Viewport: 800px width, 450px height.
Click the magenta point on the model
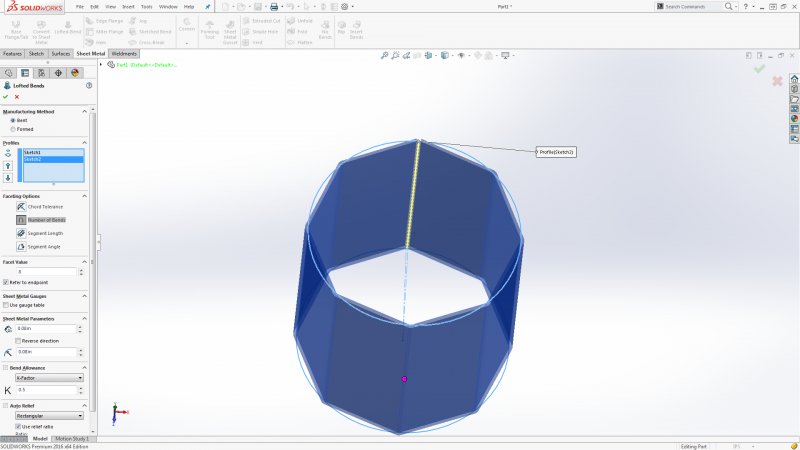[x=404, y=379]
